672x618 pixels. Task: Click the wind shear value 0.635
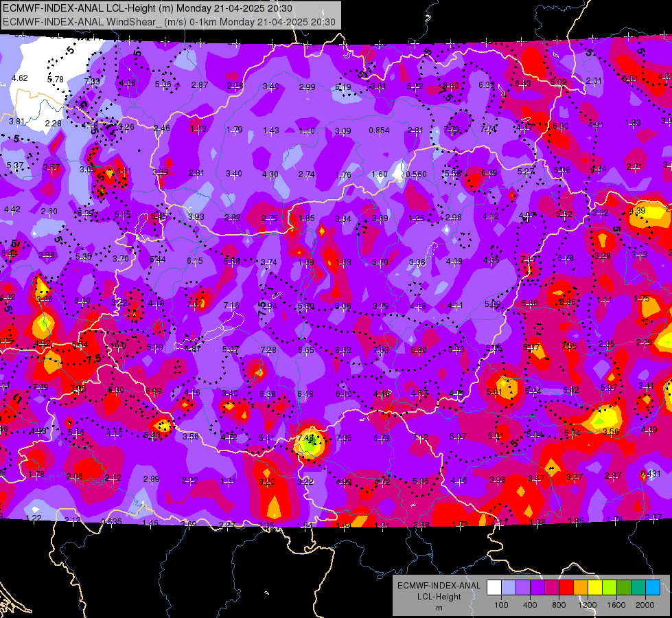pos(111,521)
